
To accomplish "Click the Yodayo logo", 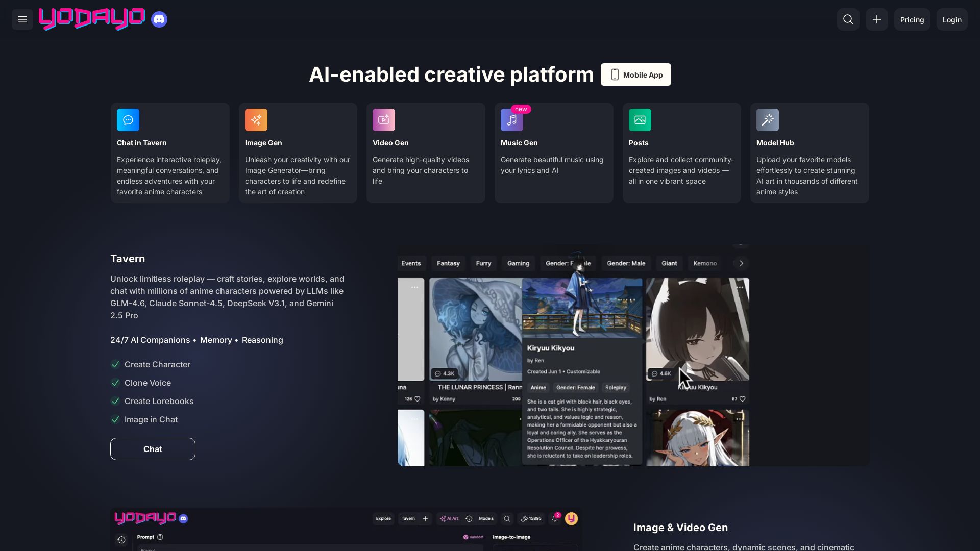I will pyautogui.click(x=92, y=19).
